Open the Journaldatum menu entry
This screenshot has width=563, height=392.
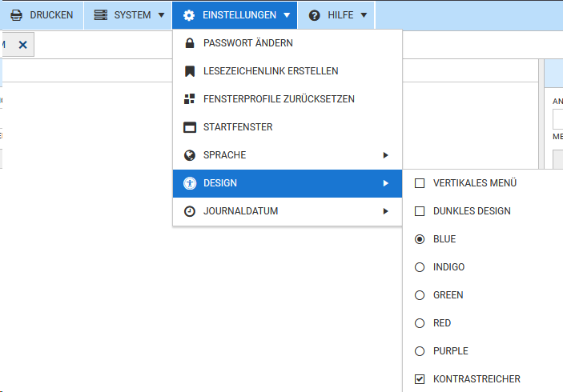tap(288, 211)
